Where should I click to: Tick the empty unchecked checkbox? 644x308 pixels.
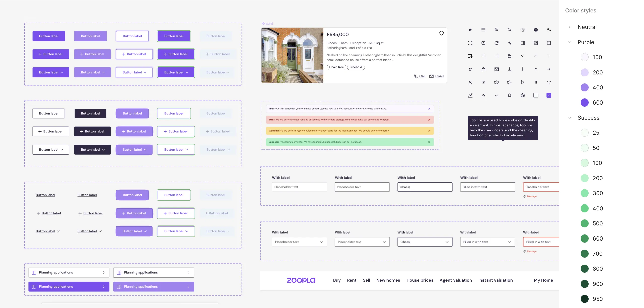coord(536,95)
